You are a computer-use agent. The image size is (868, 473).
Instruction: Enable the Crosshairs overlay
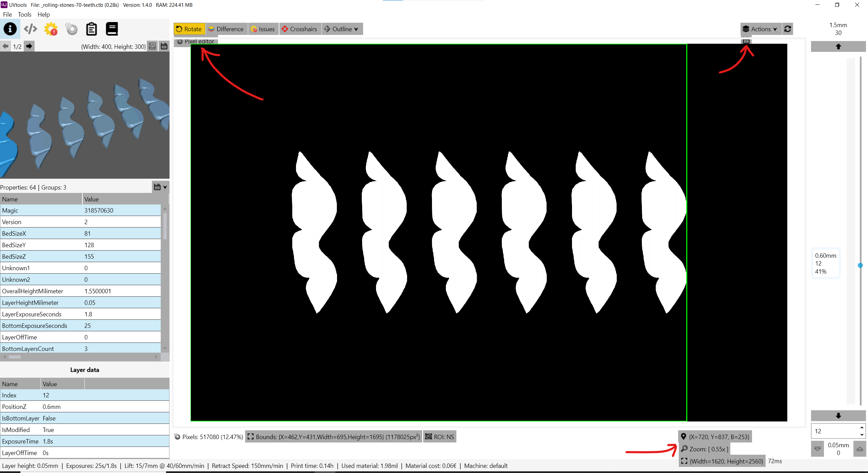click(x=300, y=29)
